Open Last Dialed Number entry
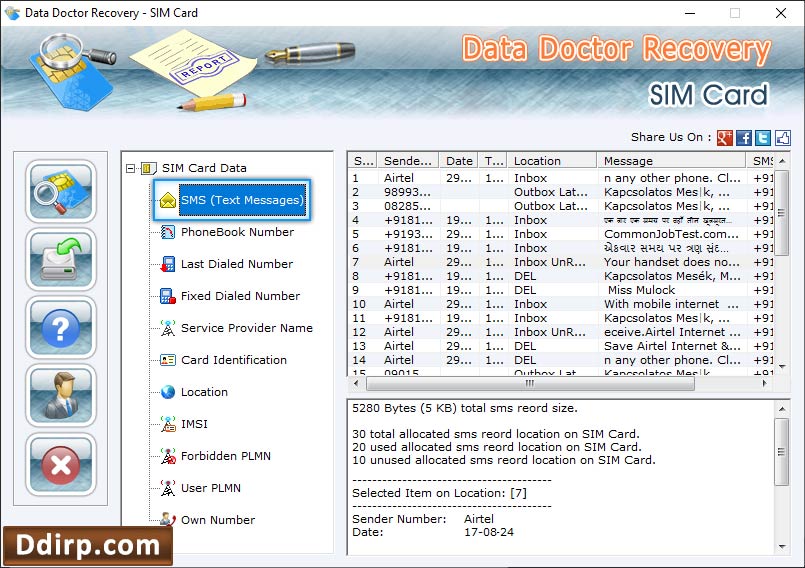The image size is (805, 568). [237, 264]
